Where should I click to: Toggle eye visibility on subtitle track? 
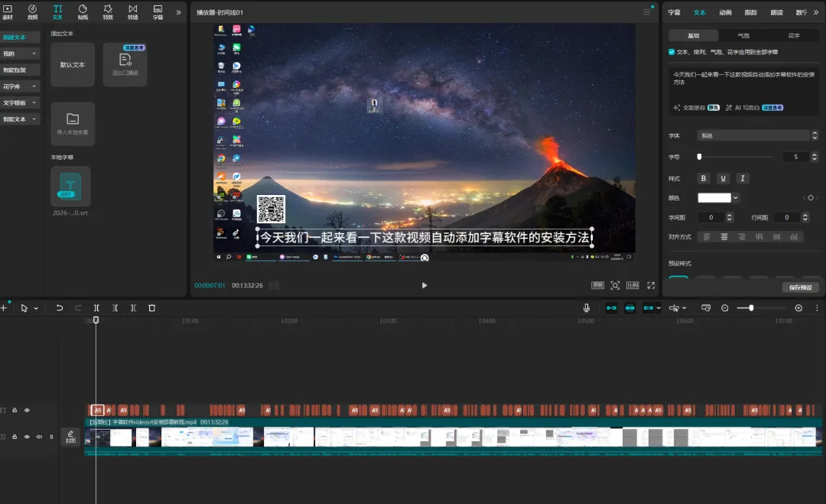(x=27, y=410)
